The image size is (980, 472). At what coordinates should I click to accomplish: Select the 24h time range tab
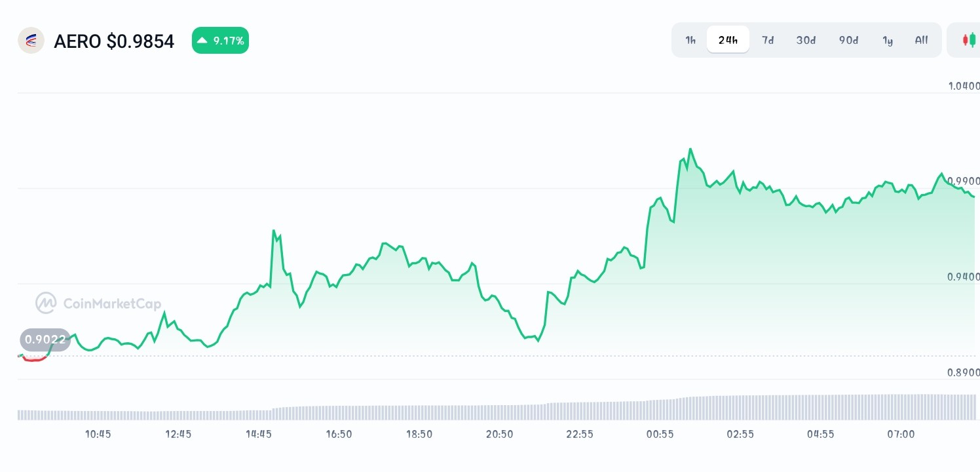click(x=728, y=40)
